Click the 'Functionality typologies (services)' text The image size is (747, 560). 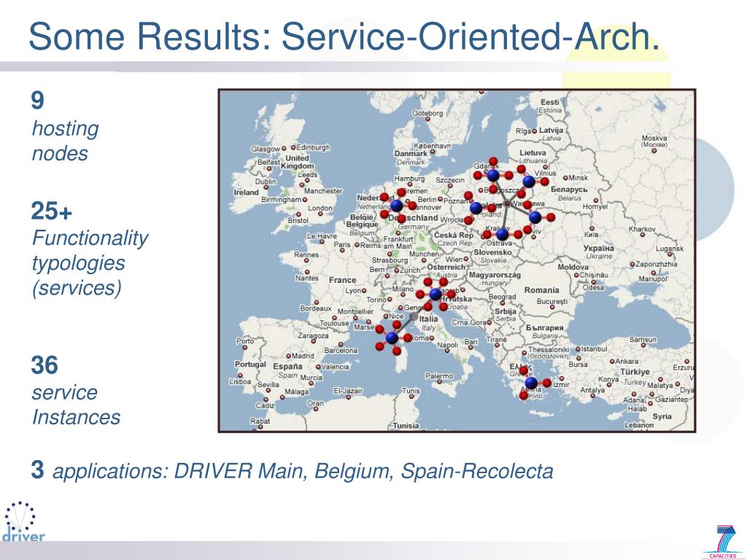coord(90,262)
